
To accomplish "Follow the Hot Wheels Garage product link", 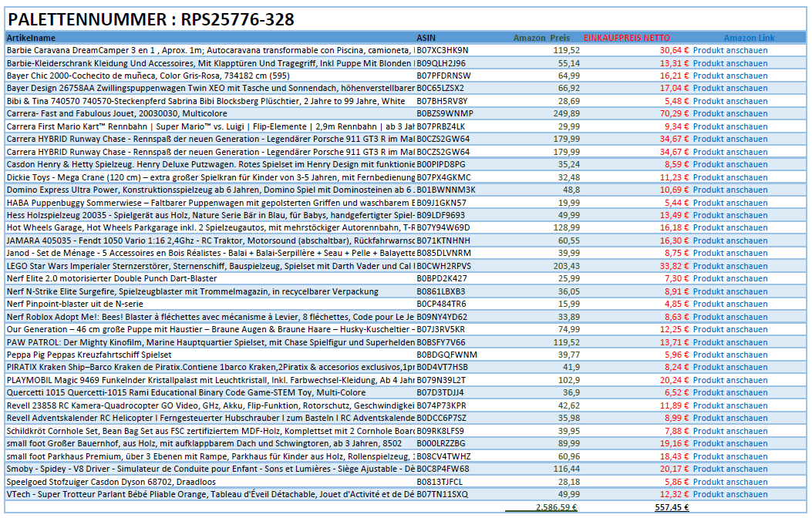I will pos(729,228).
